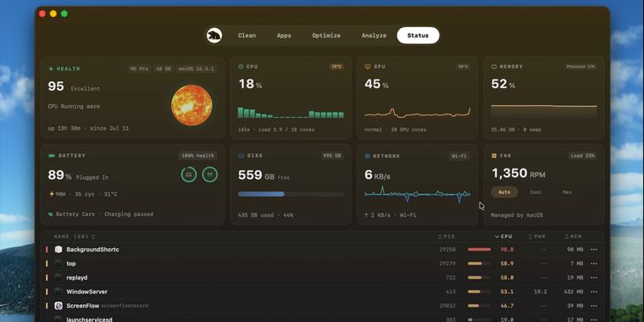This screenshot has height=322, width=644.
Task: Set the fan mode to Auto
Action: point(504,192)
